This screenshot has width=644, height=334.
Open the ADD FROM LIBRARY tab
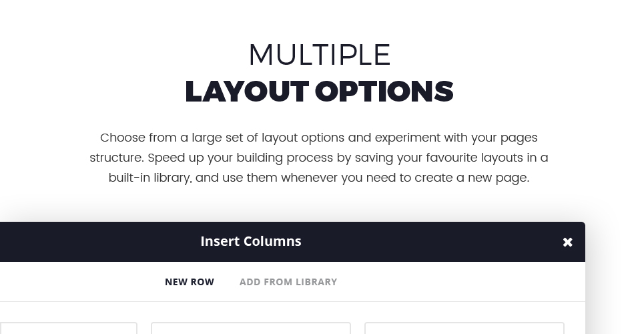click(x=288, y=282)
